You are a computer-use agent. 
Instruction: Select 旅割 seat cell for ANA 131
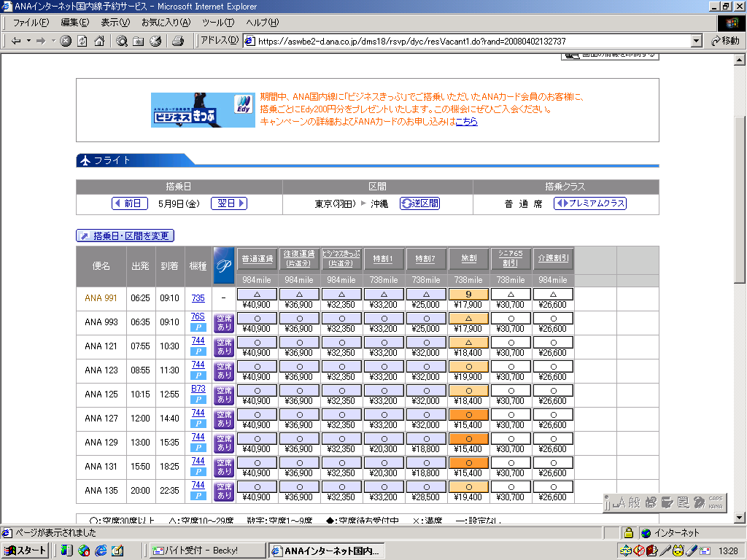point(469,463)
